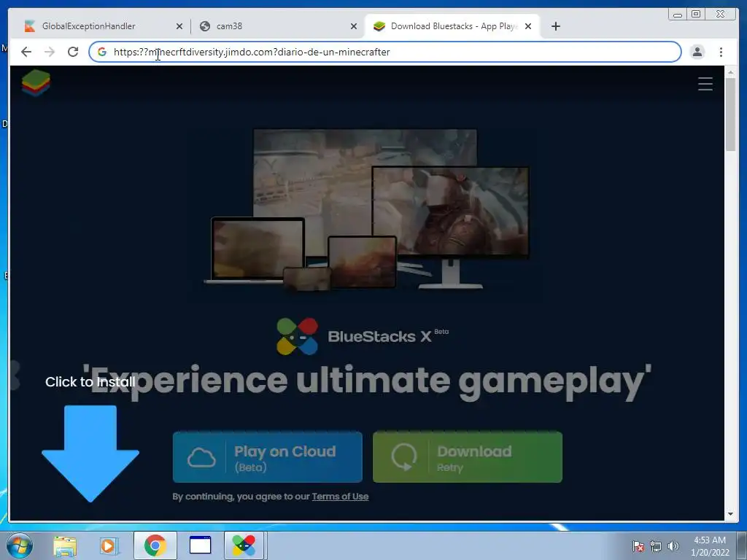Click the taskbar clock showing 4:53 AM
The height and width of the screenshot is (560, 747).
click(x=710, y=546)
